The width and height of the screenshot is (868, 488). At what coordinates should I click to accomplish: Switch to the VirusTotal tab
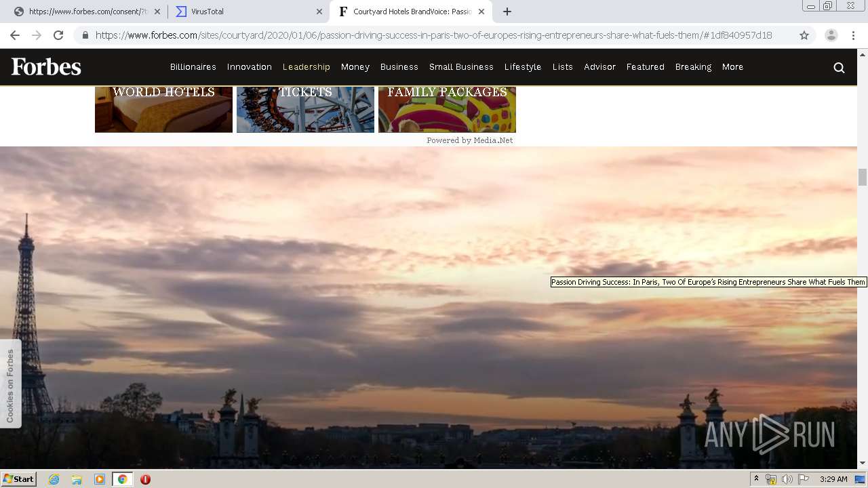[x=248, y=12]
